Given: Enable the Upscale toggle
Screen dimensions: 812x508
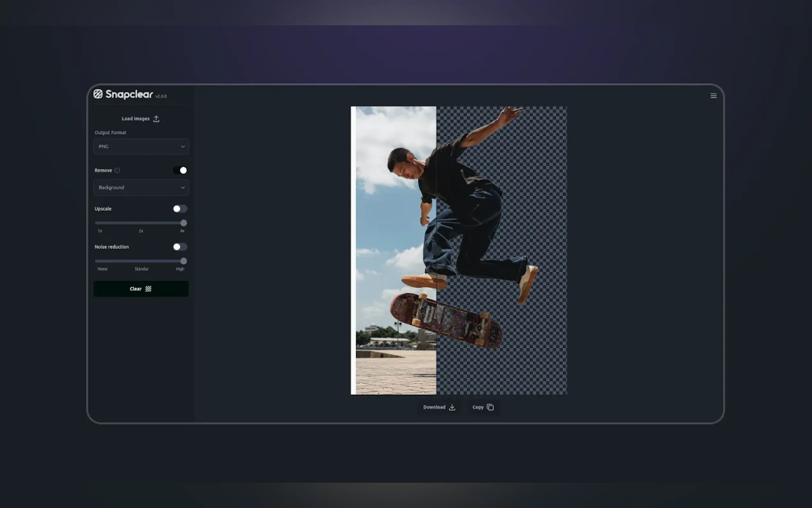Looking at the screenshot, I should [180, 209].
